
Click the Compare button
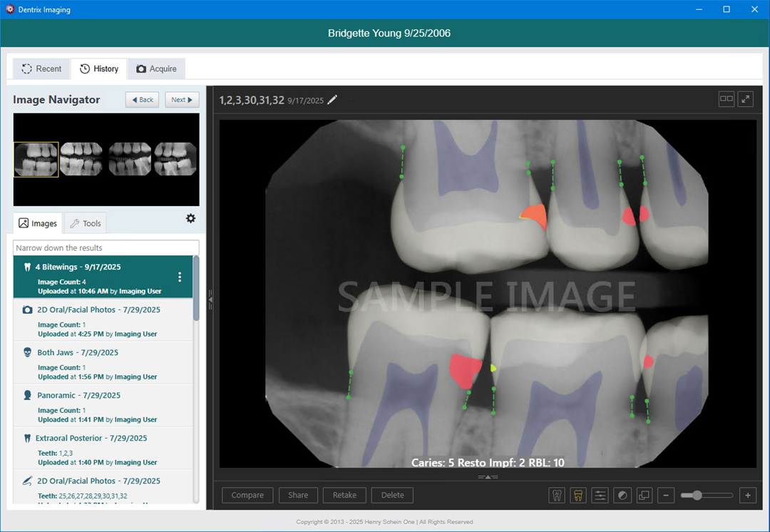coord(247,495)
